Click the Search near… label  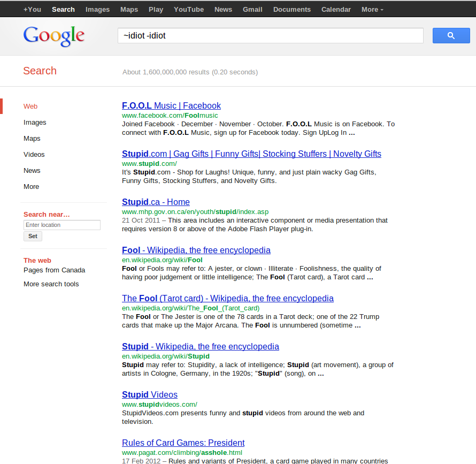[x=47, y=215]
